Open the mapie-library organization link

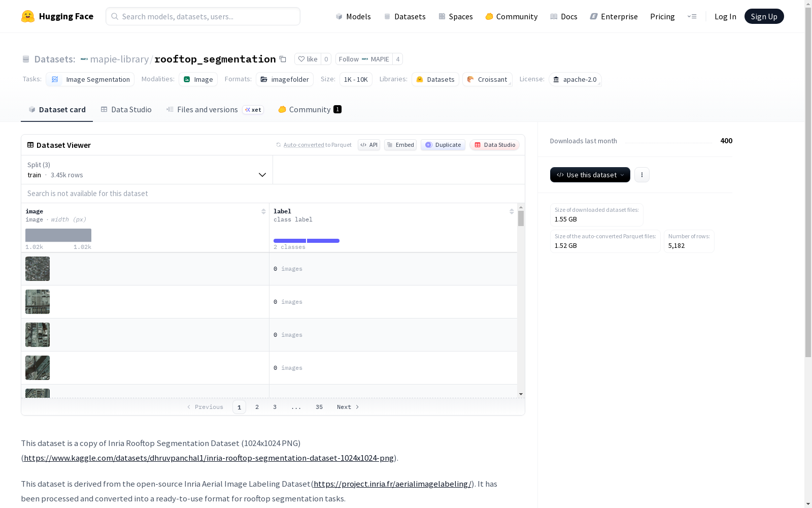pos(119,59)
